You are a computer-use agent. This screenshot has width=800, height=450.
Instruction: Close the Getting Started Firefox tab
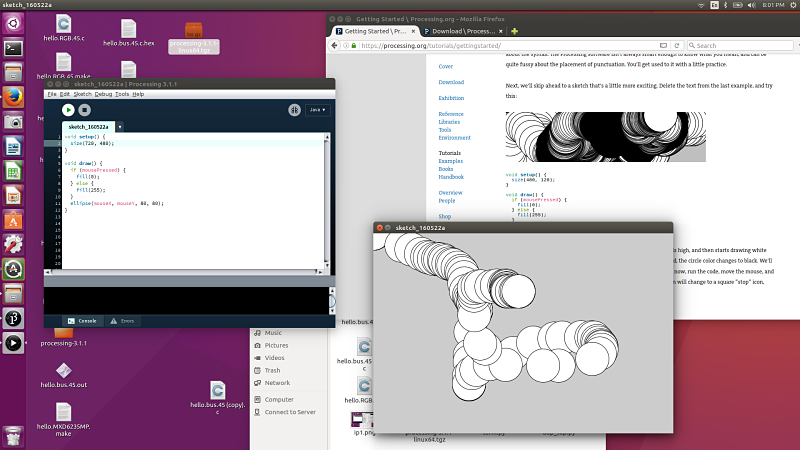[413, 31]
